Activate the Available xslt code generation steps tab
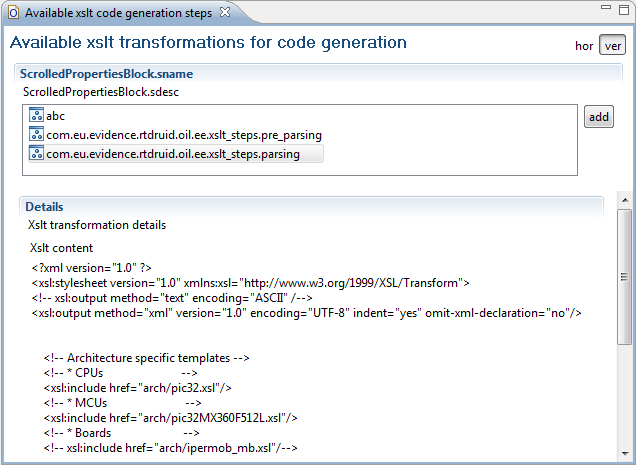This screenshot has width=636, height=465. tap(118, 13)
